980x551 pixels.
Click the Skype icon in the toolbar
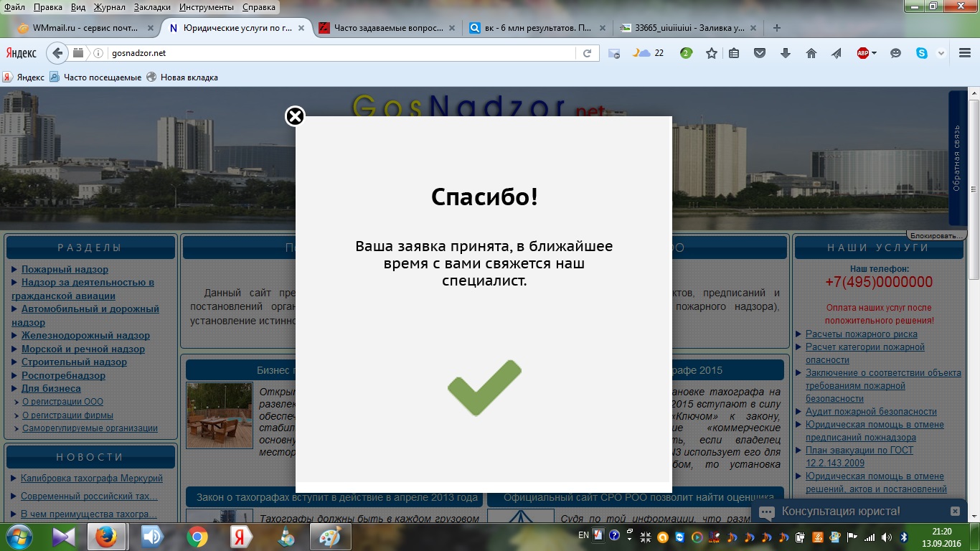921,53
